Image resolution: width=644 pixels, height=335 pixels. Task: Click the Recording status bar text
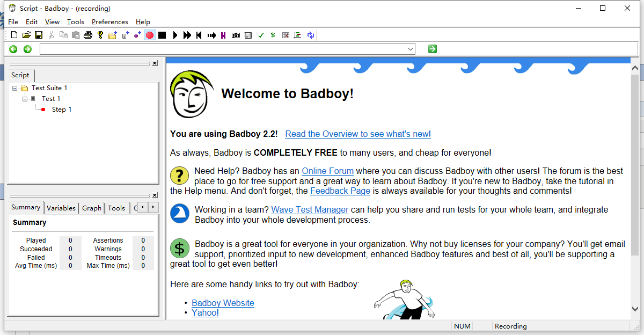[x=510, y=326]
